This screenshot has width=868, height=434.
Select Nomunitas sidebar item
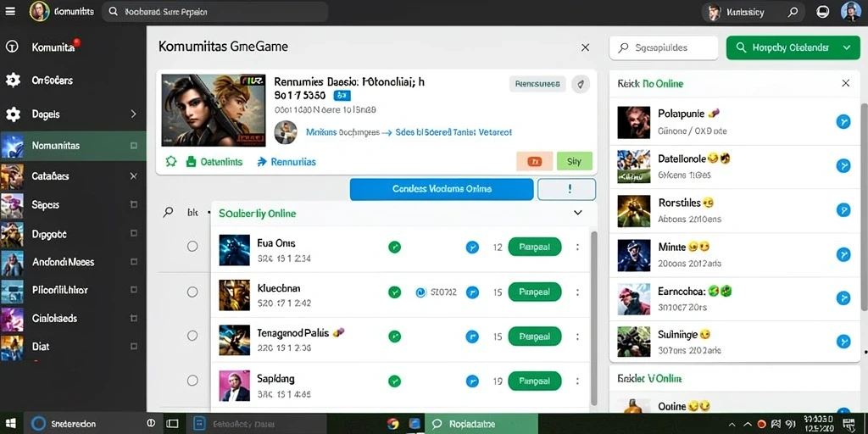(x=73, y=146)
